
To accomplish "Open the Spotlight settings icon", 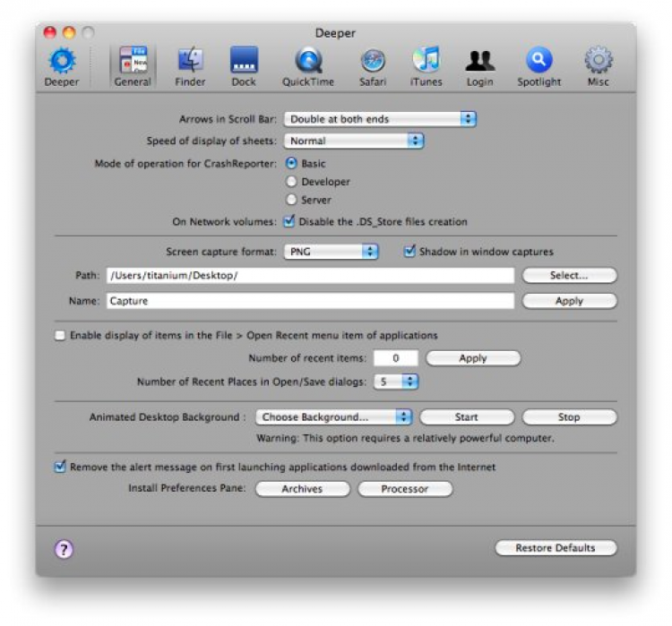I will 539,66.
